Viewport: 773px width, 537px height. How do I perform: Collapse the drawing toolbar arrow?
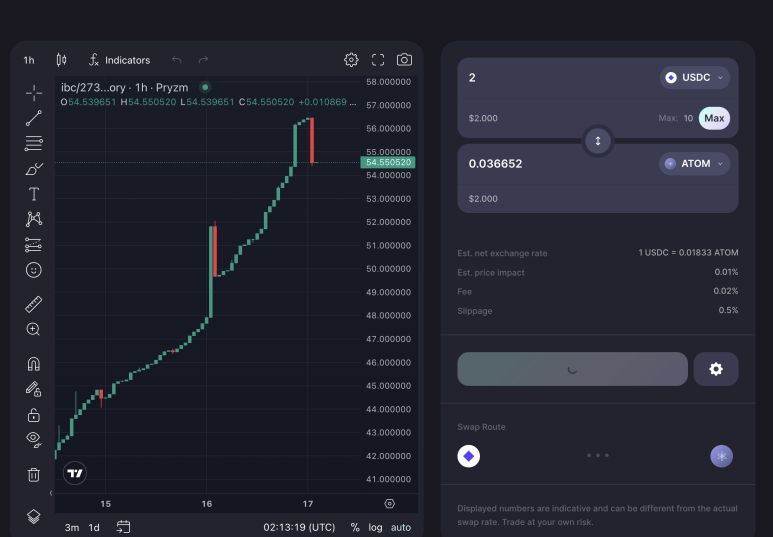[x=51, y=493]
